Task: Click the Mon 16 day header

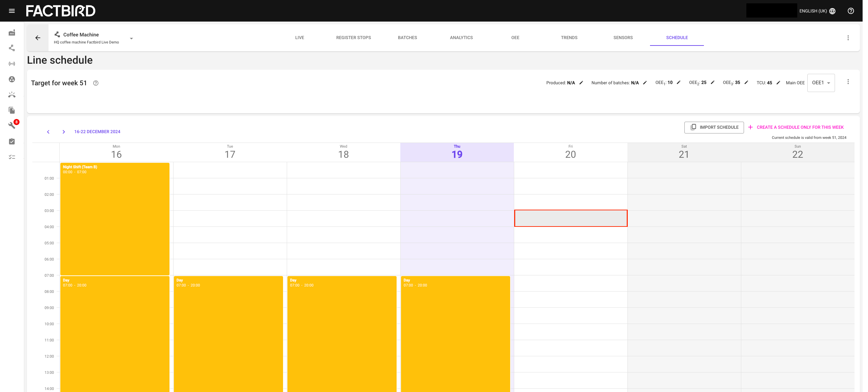Action: [x=116, y=152]
